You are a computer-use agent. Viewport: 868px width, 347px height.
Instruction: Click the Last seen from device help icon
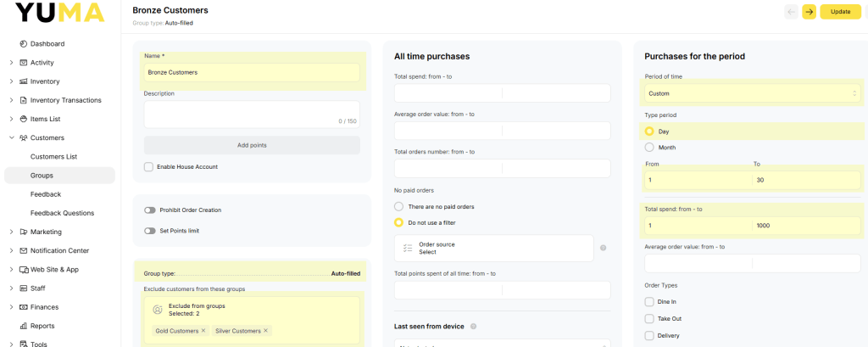(x=473, y=327)
